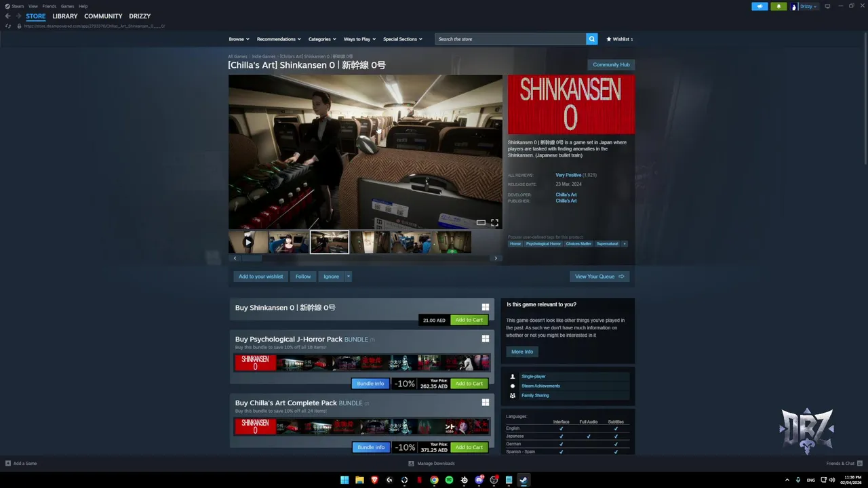
Task: Open the green notifications bell
Action: pos(778,6)
